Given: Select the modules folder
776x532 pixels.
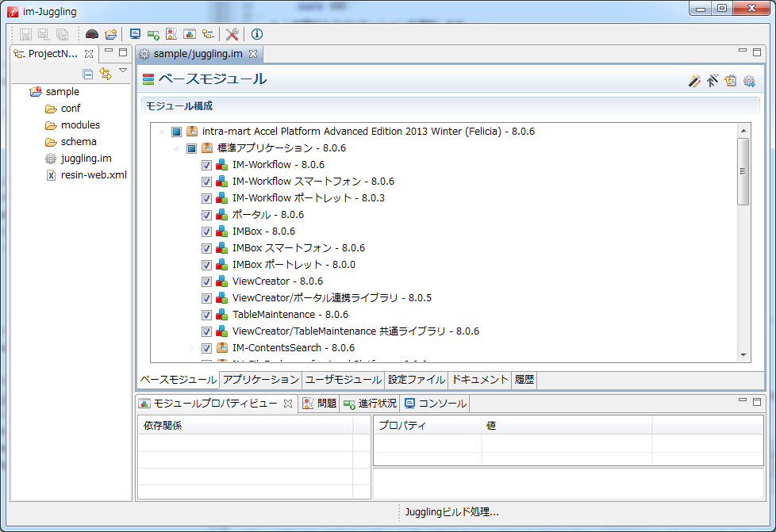Looking at the screenshot, I should pyautogui.click(x=80, y=125).
